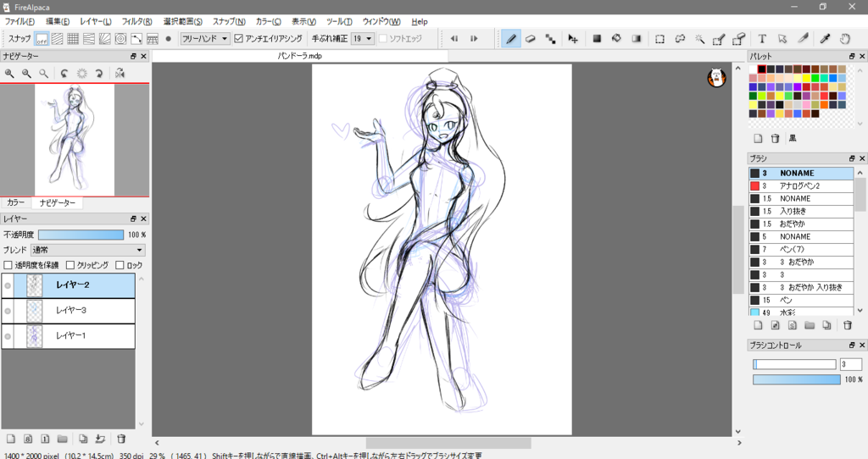
Task: Hide レイヤー2 with its visibility dot
Action: click(x=8, y=286)
